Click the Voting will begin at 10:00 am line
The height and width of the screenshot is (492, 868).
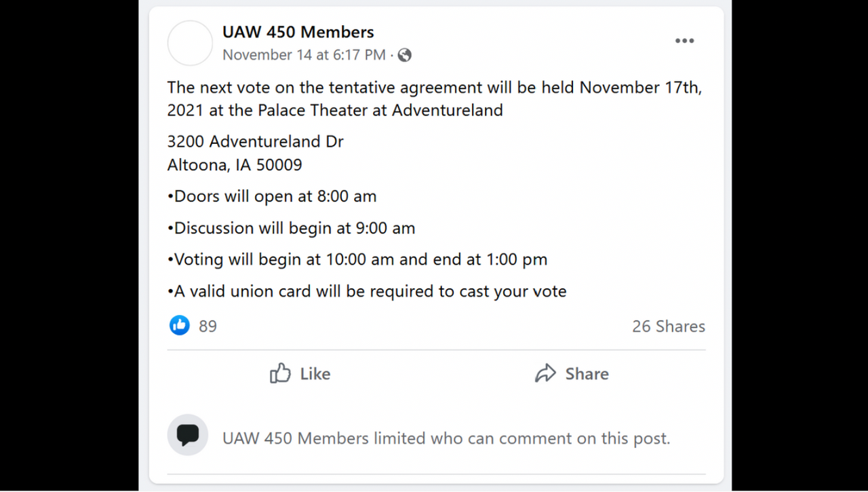click(x=357, y=260)
